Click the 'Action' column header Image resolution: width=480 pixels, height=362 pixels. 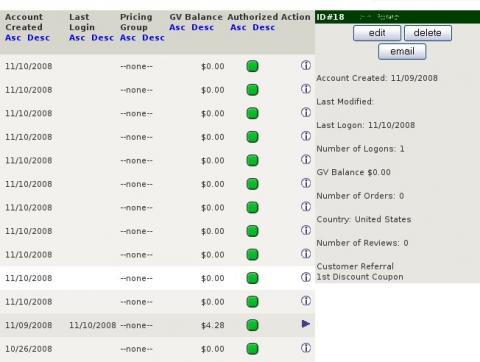(x=296, y=17)
